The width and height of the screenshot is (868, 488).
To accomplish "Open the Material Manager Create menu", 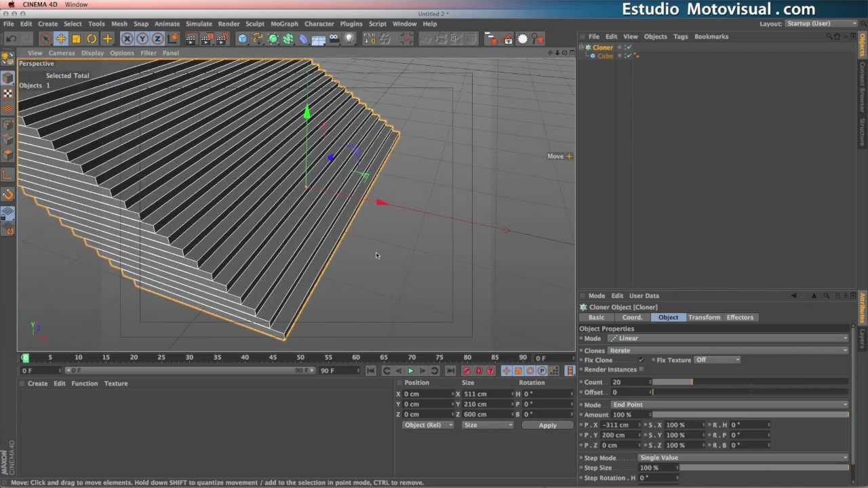I will click(x=37, y=384).
